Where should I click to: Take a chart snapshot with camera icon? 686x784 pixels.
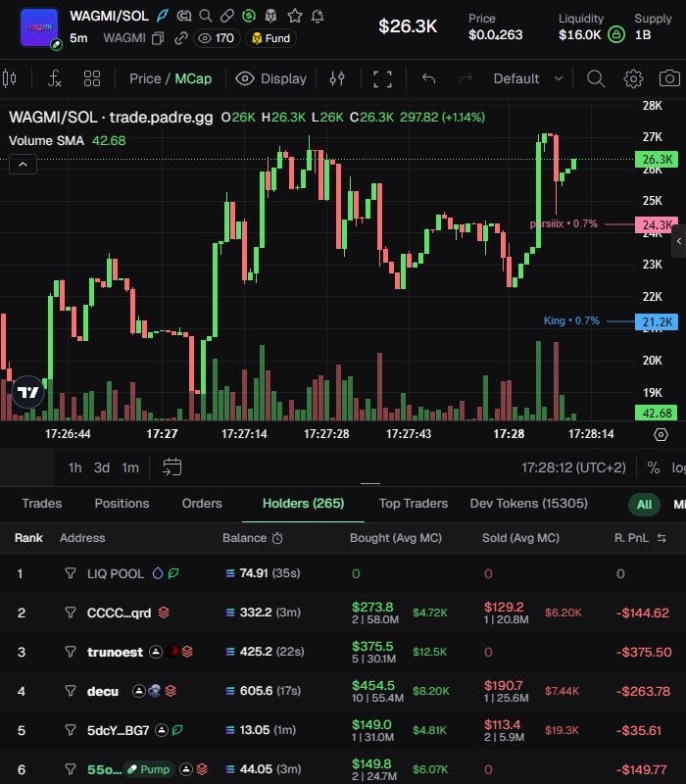click(x=669, y=78)
